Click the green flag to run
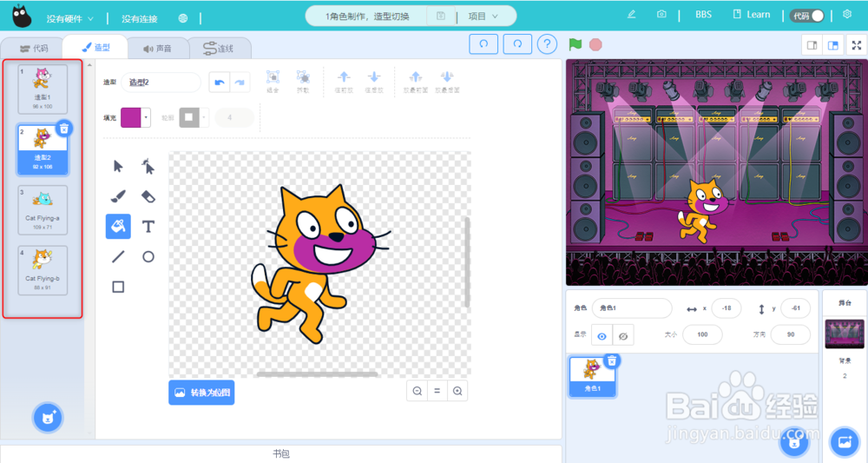 click(575, 44)
